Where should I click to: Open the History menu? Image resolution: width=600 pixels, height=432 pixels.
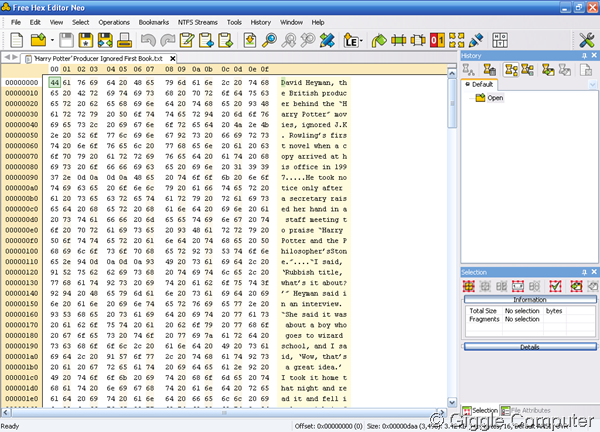[x=261, y=22]
